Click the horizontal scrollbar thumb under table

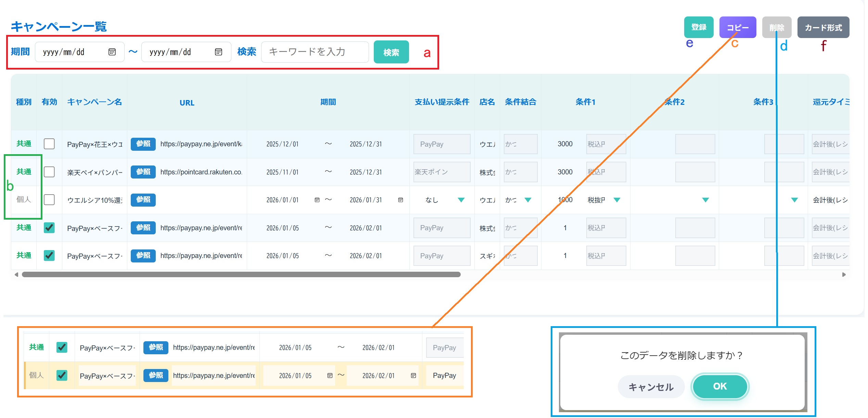point(241,274)
